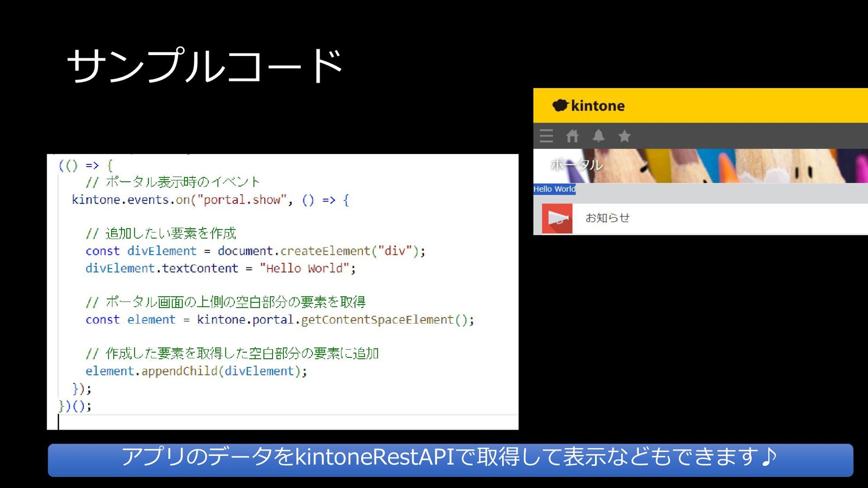Open notifications bell icon
The height and width of the screenshot is (488, 868).
point(599,136)
